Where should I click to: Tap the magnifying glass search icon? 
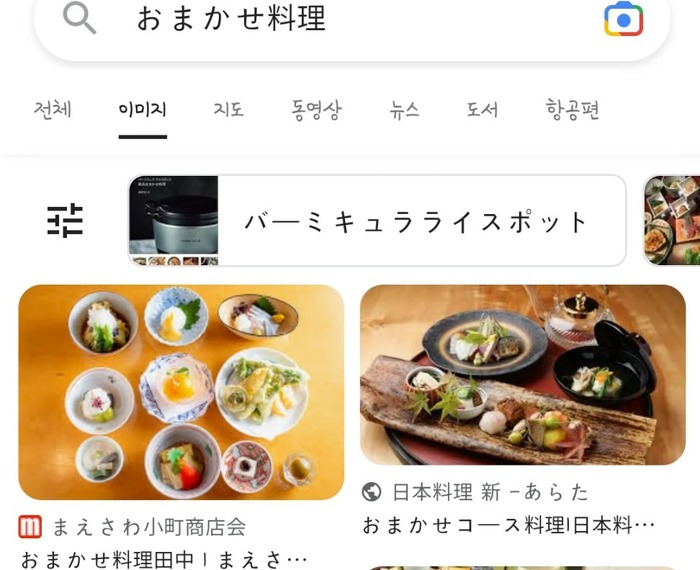click(x=79, y=18)
